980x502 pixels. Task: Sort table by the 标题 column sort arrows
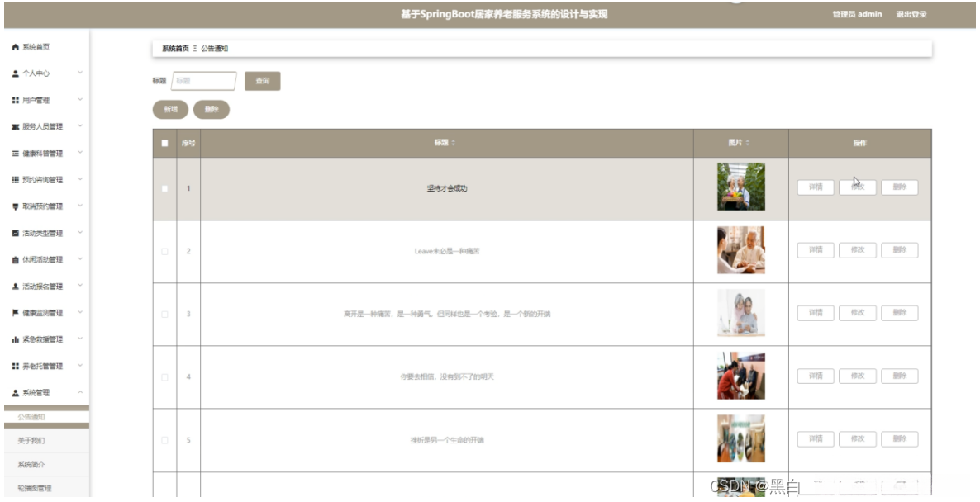(x=453, y=143)
